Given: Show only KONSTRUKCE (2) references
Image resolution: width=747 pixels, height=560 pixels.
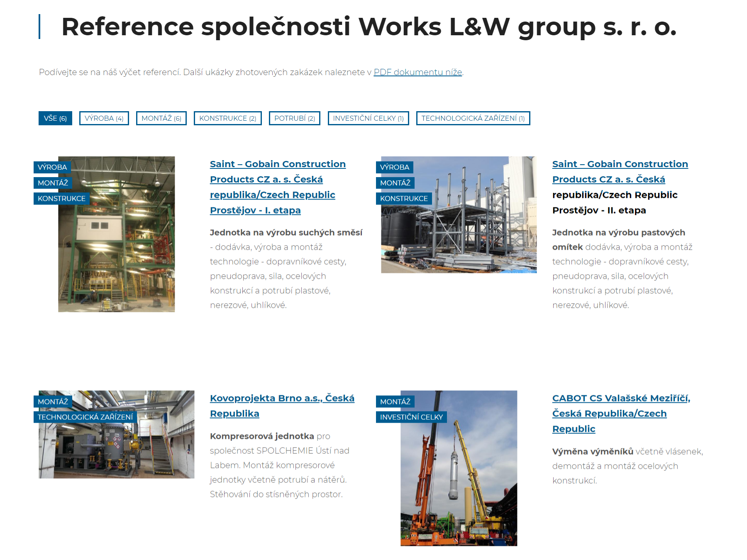Looking at the screenshot, I should (x=228, y=118).
